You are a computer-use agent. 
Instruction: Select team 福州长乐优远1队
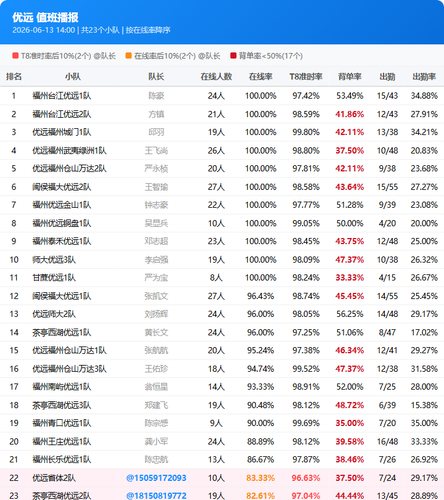click(62, 459)
